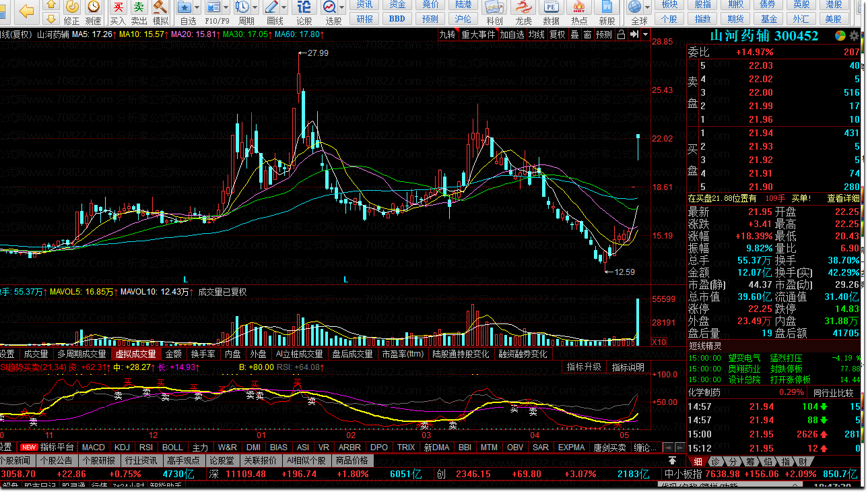The height and width of the screenshot is (492, 868).
Task: Select the 细 detail tab at bottom right
Action: [x=698, y=462]
